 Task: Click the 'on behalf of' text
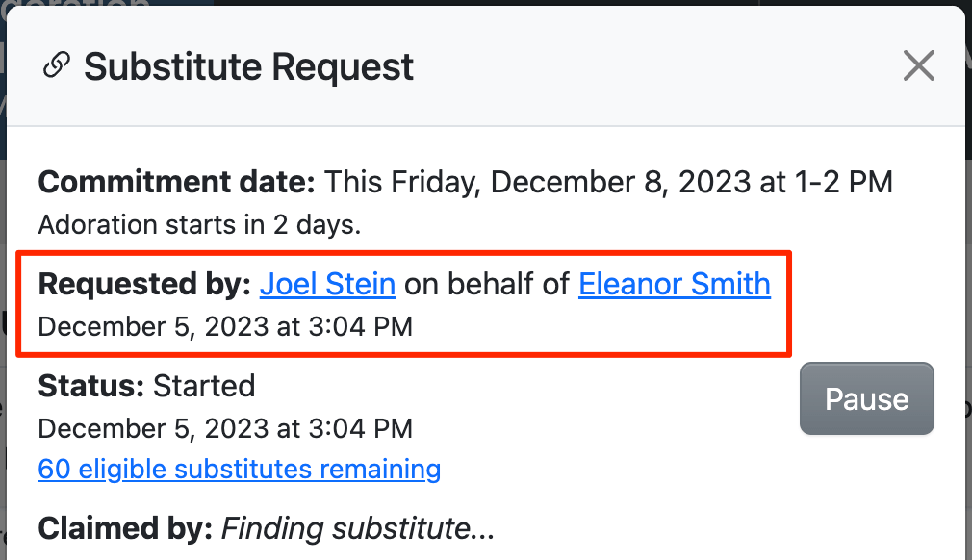point(487,284)
